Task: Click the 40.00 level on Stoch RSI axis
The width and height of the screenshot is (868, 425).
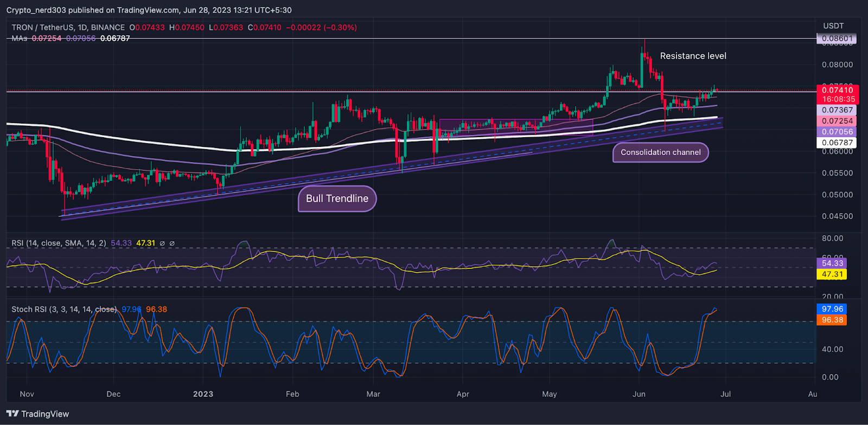Action: pos(833,349)
